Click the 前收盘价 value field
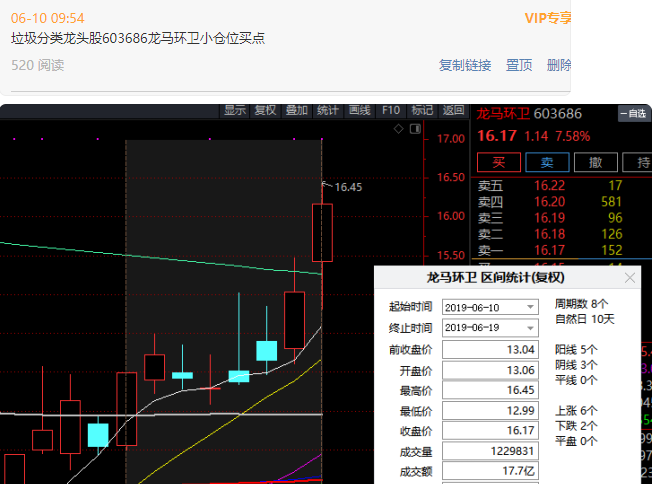653x484 pixels. pyautogui.click(x=490, y=349)
